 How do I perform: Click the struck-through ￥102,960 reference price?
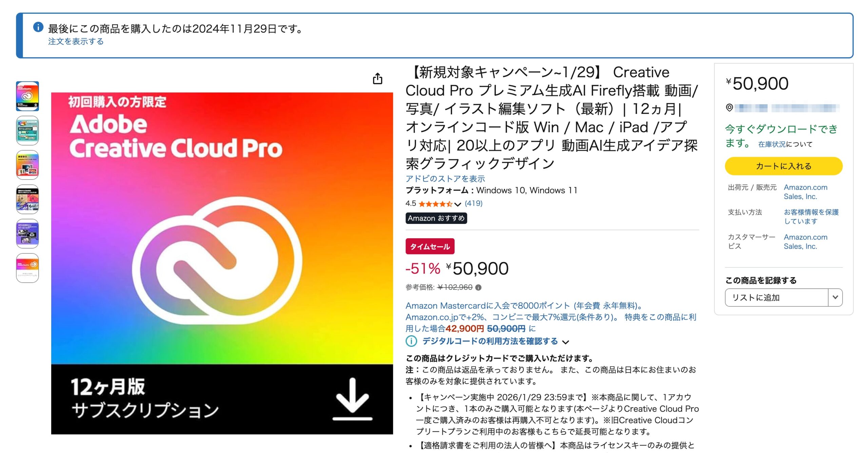(x=455, y=287)
